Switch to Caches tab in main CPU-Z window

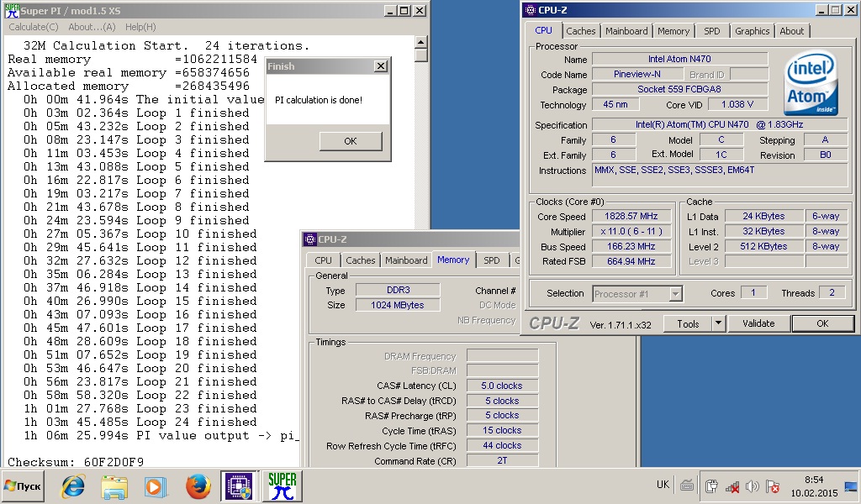click(580, 31)
